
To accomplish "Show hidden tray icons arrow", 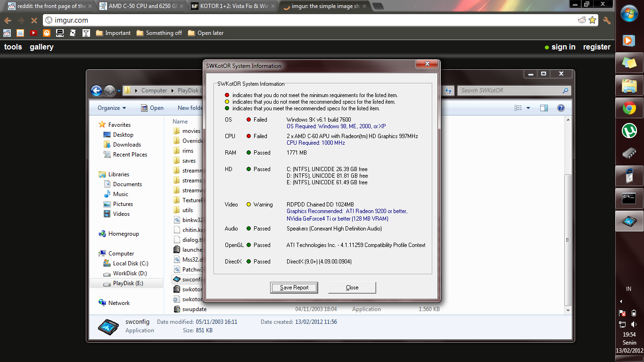I will tap(621, 301).
